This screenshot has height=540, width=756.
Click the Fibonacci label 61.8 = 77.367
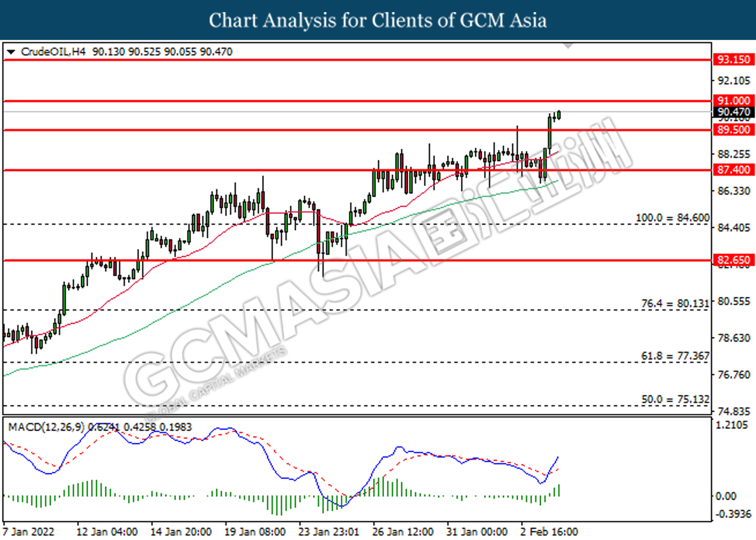[x=675, y=356]
